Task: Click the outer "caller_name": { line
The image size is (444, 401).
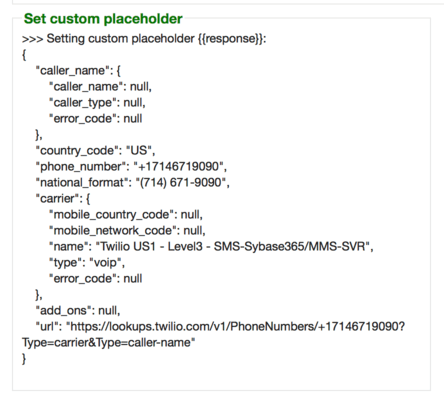Action: pyautogui.click(x=78, y=71)
